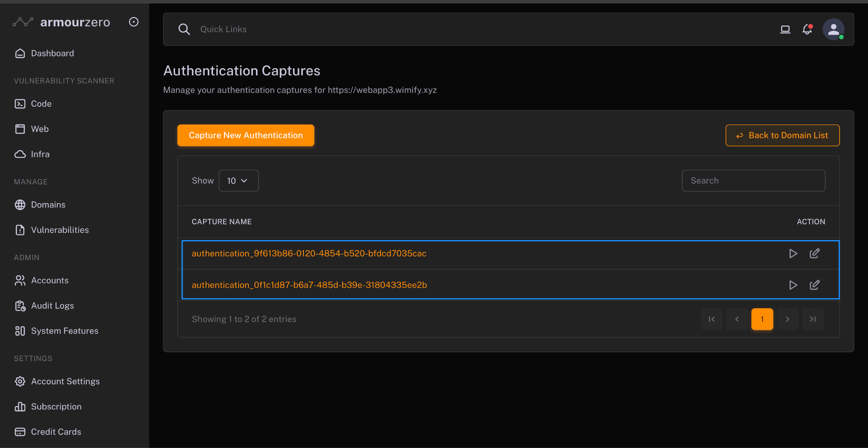Viewport: 868px width, 448px height.
Task: Jump to the last page of entries
Action: [x=812, y=319]
